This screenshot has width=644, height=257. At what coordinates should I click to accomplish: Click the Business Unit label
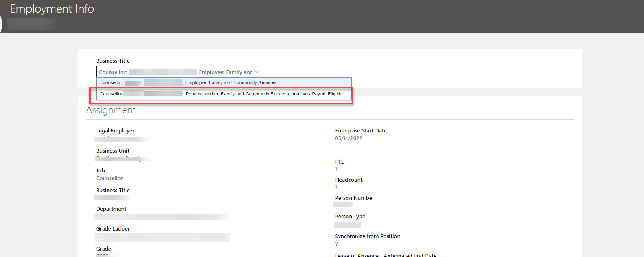click(113, 151)
